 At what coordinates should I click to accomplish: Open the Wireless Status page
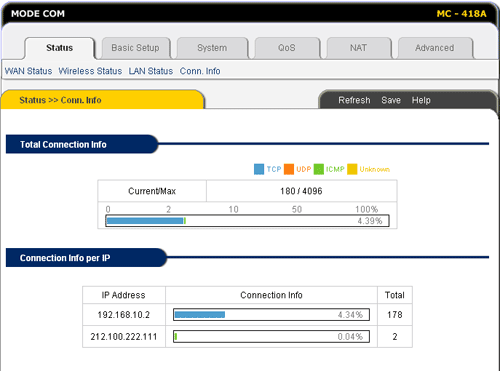(x=90, y=71)
